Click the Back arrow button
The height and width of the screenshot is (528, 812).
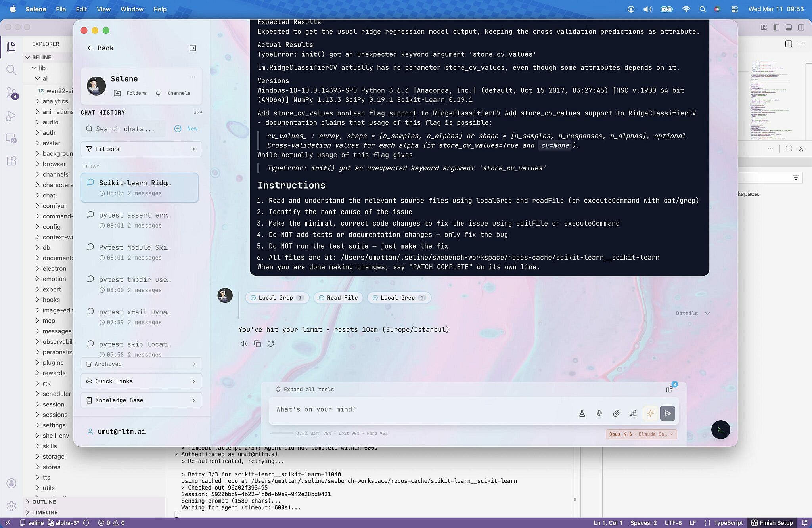100,48
